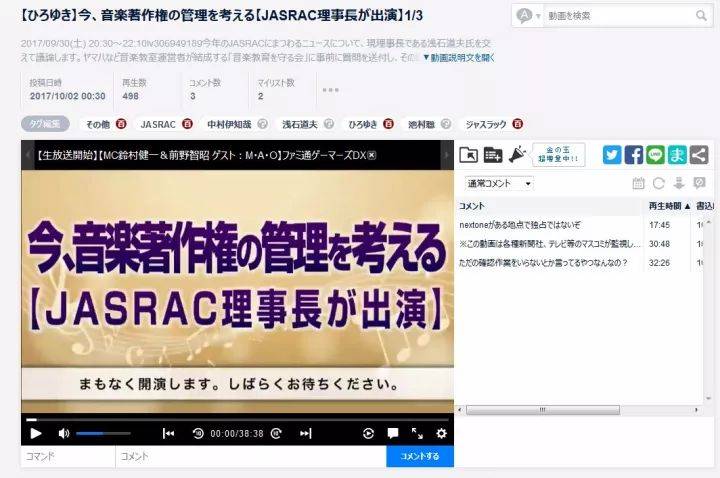Click the comment bubble settings icon in list toolbar
This screenshot has height=478, width=720.
point(699,183)
